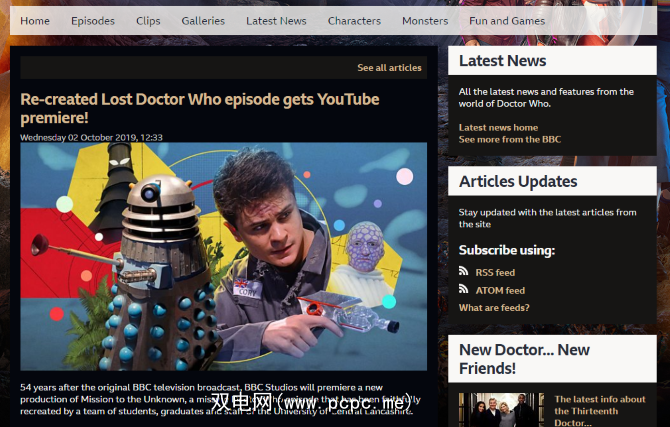
Task: Read the latest info about Thirteenth Doctor link
Action: (x=599, y=411)
